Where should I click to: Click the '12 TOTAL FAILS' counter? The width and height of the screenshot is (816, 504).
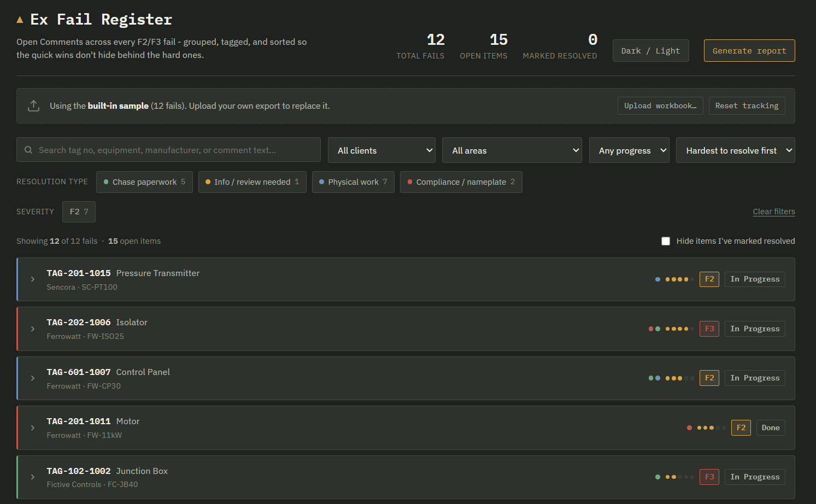click(x=420, y=46)
